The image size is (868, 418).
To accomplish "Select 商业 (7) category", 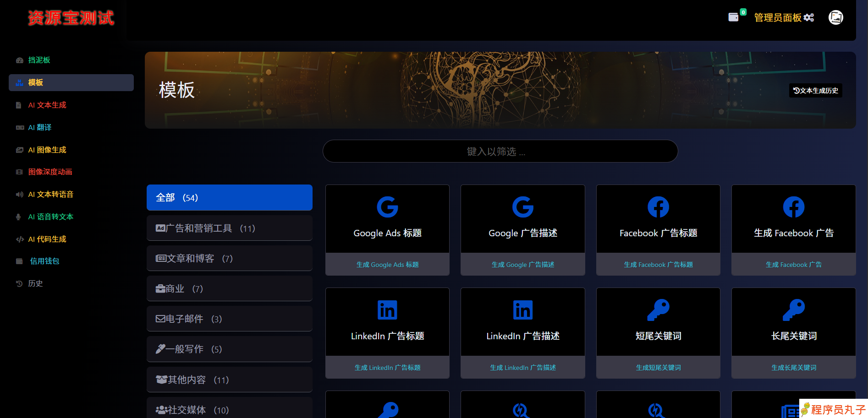I will pyautogui.click(x=230, y=288).
